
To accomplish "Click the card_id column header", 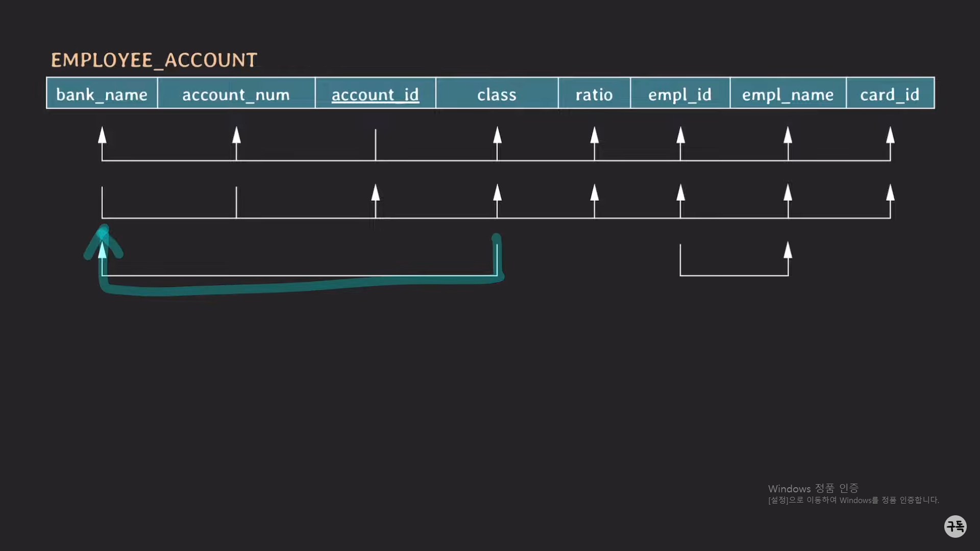I will point(890,94).
